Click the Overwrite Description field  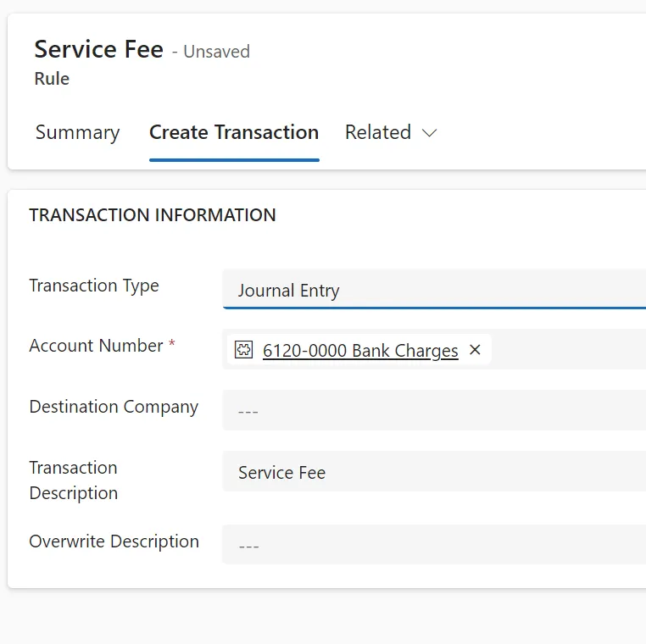click(434, 544)
